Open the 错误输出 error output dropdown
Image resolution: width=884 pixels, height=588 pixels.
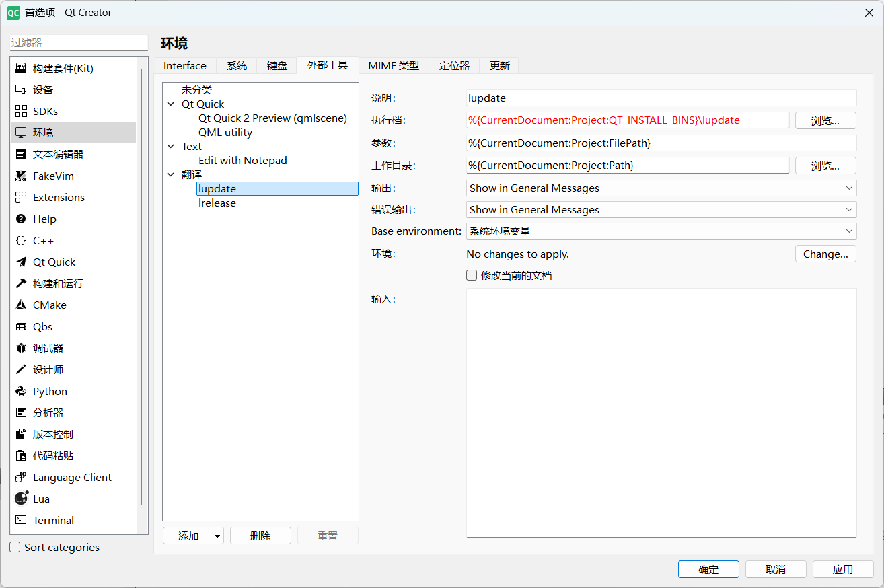click(661, 210)
